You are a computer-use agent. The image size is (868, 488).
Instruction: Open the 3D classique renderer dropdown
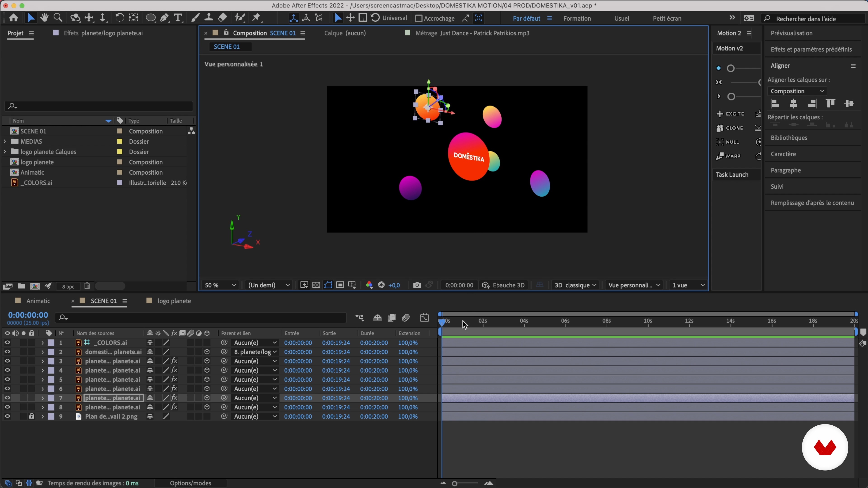[575, 285]
